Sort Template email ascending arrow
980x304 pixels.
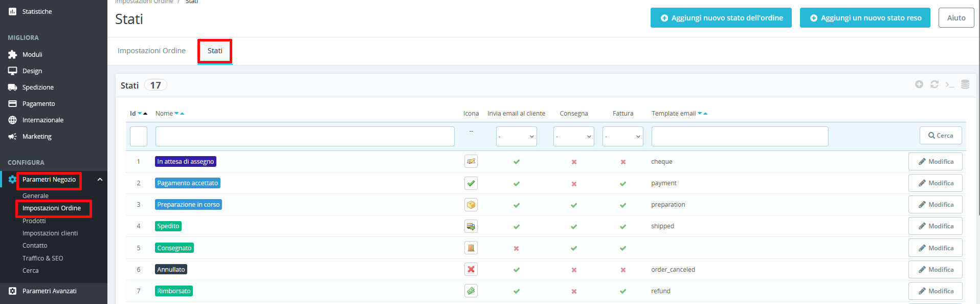705,114
